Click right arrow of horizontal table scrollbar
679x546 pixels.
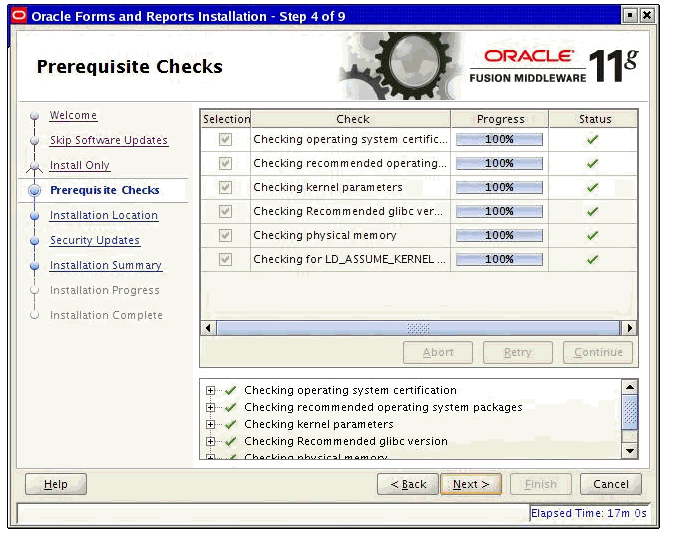pos(630,328)
